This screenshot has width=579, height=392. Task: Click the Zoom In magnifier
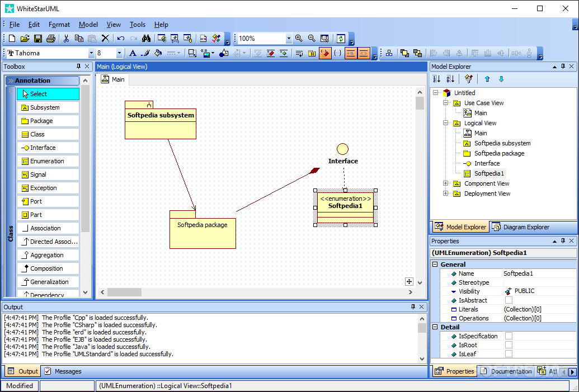[299, 39]
